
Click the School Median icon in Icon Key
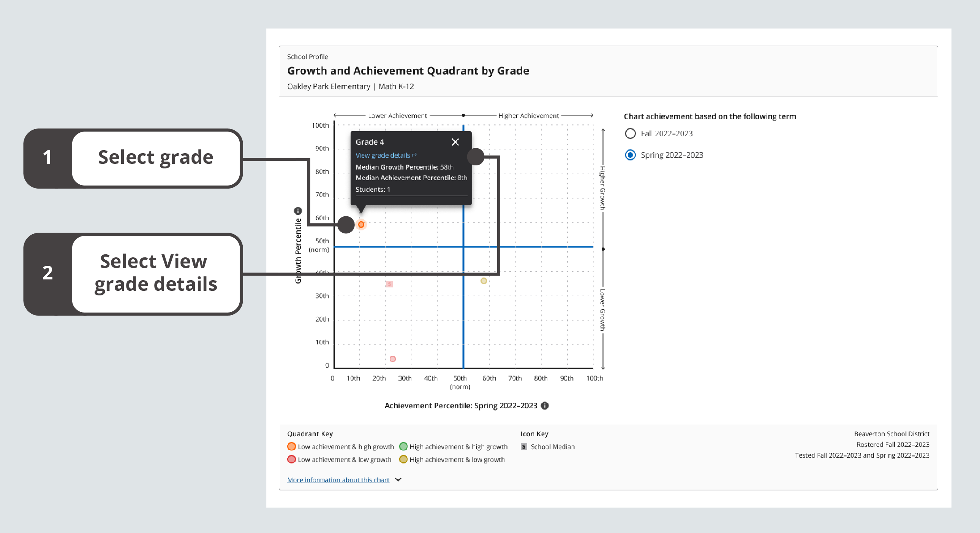pos(524,447)
